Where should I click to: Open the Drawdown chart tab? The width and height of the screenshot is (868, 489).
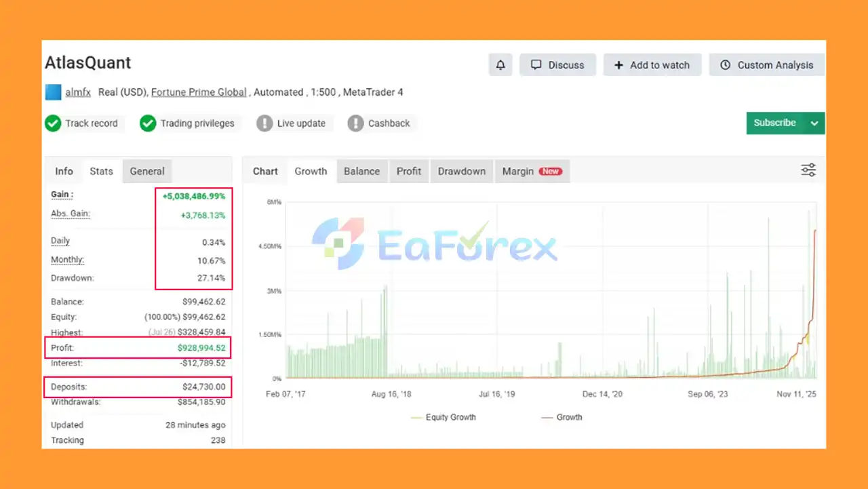(x=461, y=172)
